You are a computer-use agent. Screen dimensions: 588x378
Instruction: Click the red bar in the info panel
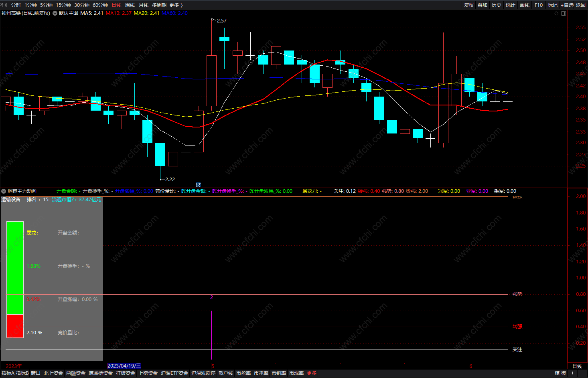(15, 326)
